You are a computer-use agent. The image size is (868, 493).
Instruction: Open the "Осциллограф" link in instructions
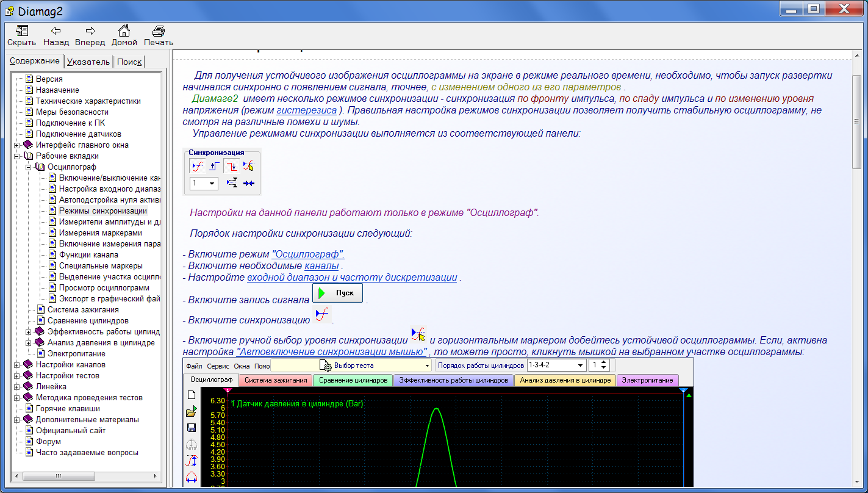pos(308,254)
